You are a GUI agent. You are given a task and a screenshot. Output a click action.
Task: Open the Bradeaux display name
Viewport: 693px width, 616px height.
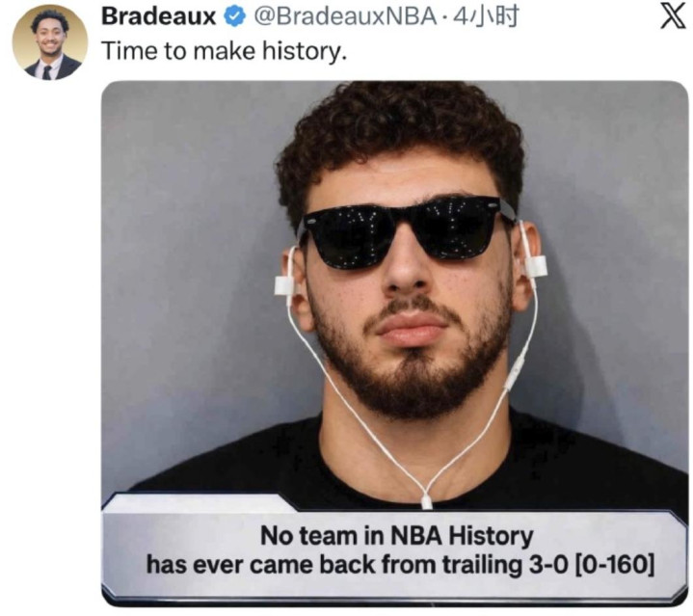[x=158, y=16]
